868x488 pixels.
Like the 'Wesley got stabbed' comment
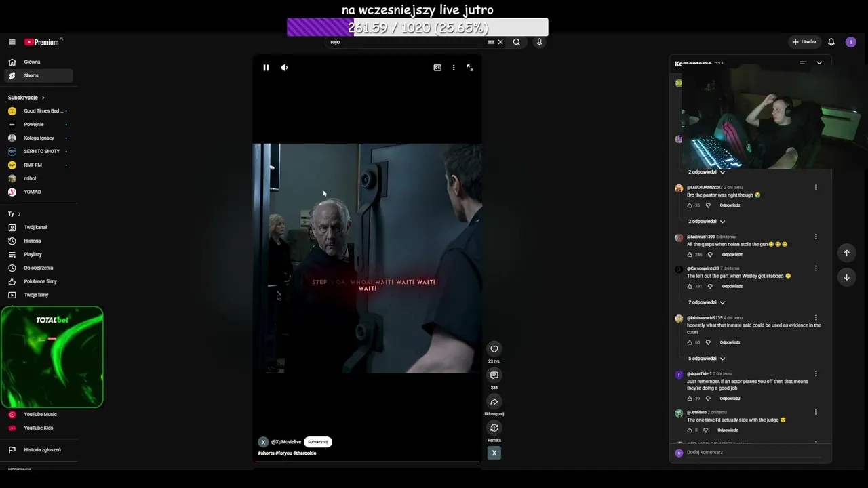690,287
